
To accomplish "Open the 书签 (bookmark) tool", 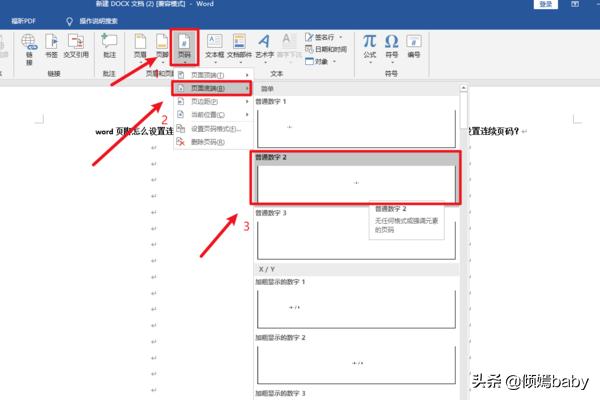I will click(54, 47).
